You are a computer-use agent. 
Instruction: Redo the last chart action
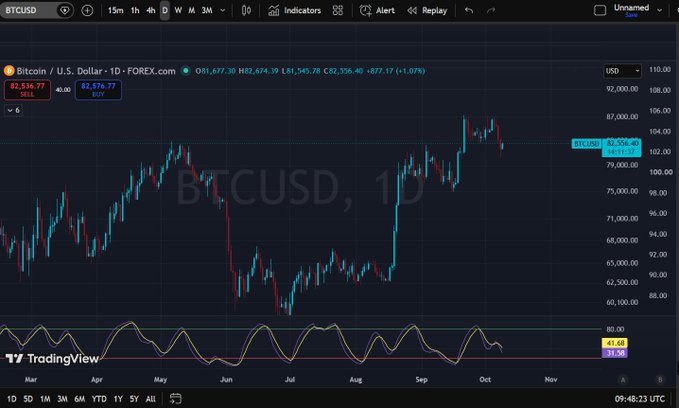click(x=491, y=10)
